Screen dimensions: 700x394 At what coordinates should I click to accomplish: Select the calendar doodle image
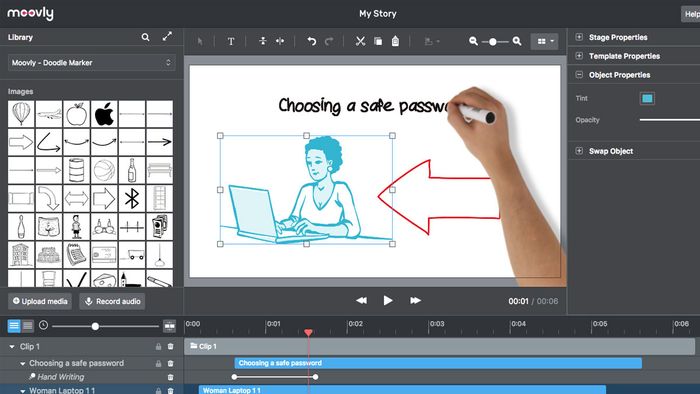coord(76,254)
